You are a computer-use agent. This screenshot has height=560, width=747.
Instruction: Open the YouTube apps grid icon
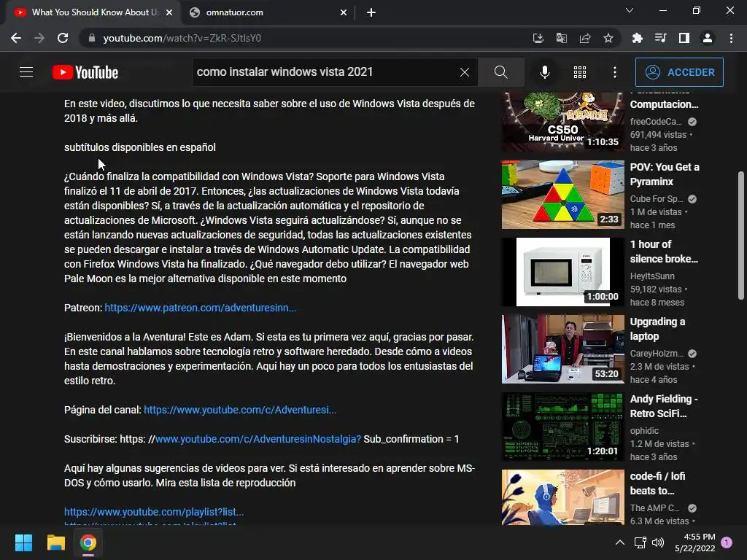click(x=580, y=72)
